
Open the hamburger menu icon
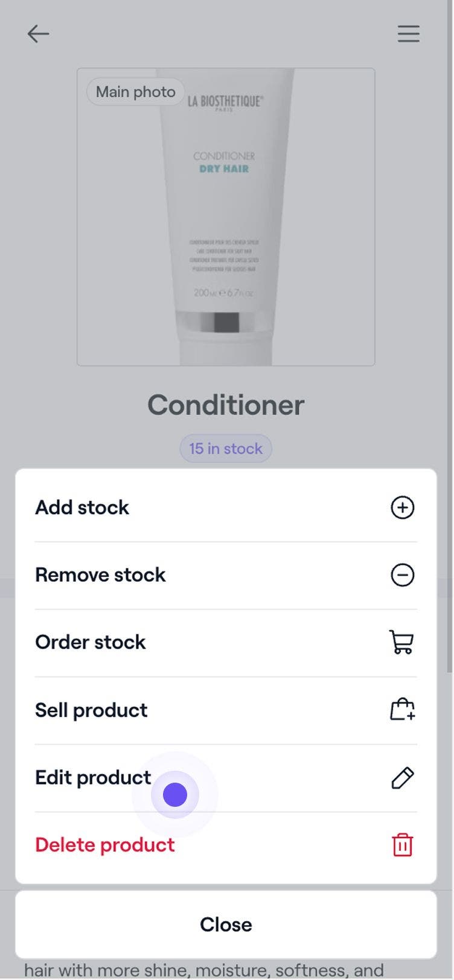(408, 34)
